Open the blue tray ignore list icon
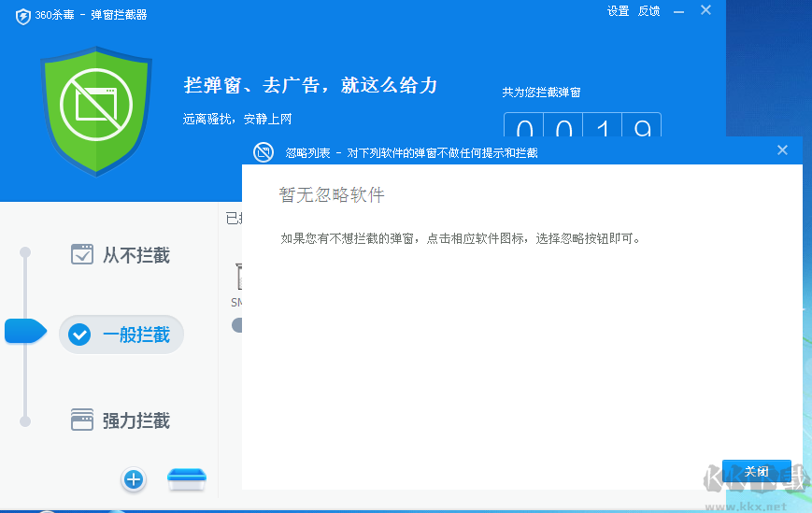 pos(187,479)
